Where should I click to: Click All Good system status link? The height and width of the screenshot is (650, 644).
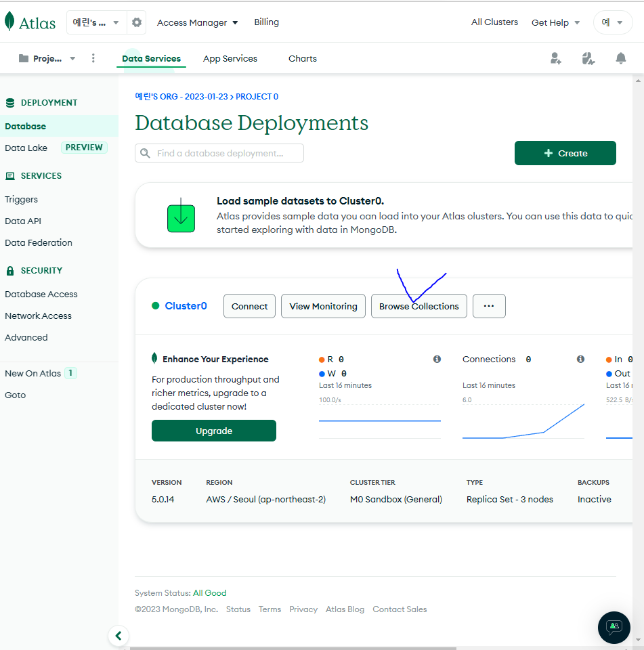(x=209, y=593)
